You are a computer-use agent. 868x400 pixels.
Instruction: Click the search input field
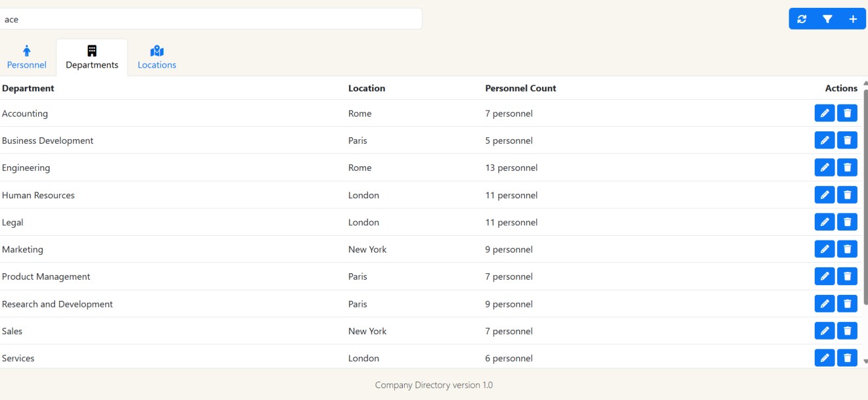pos(212,18)
